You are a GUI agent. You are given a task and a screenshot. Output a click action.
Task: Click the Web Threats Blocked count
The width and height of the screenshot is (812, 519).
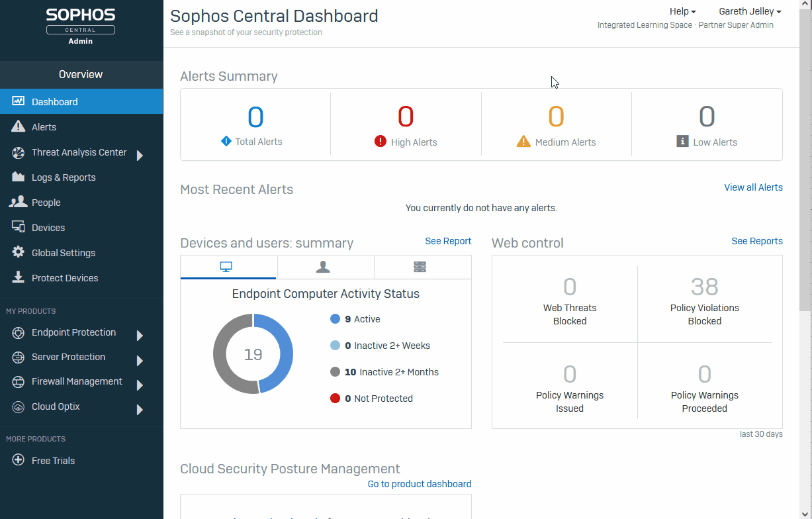point(570,287)
